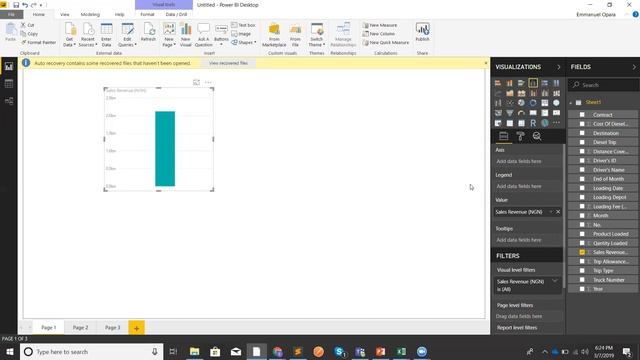Image resolution: width=640 pixels, height=360 pixels.
Task: Open Report view in left sidebar
Action: tap(9, 67)
